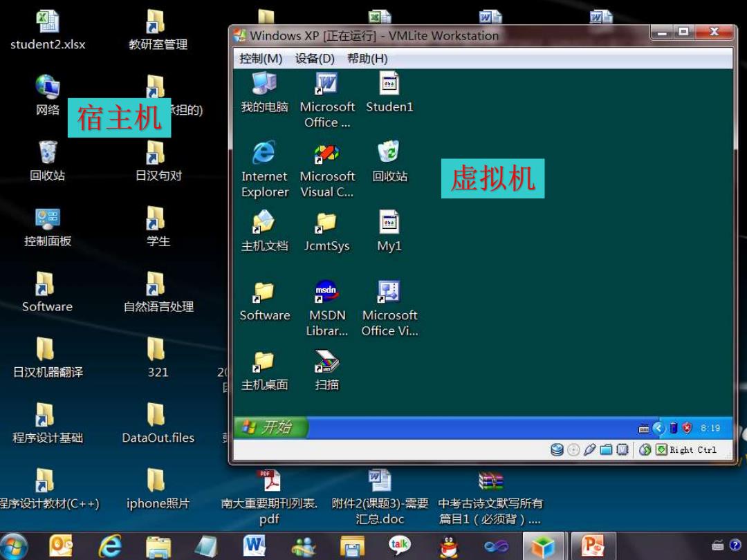Click the shared folders indicator in VMLite status bar
The width and height of the screenshot is (747, 560).
(606, 449)
